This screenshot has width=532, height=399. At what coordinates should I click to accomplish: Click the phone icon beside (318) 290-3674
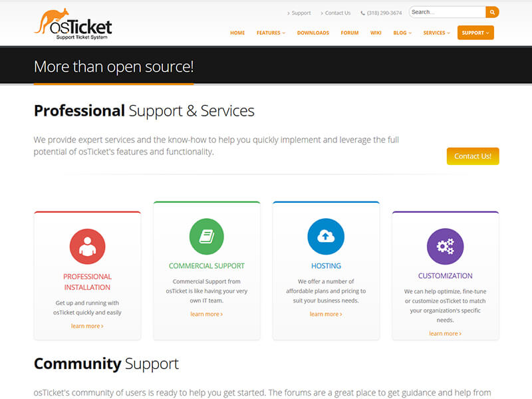[x=362, y=13]
